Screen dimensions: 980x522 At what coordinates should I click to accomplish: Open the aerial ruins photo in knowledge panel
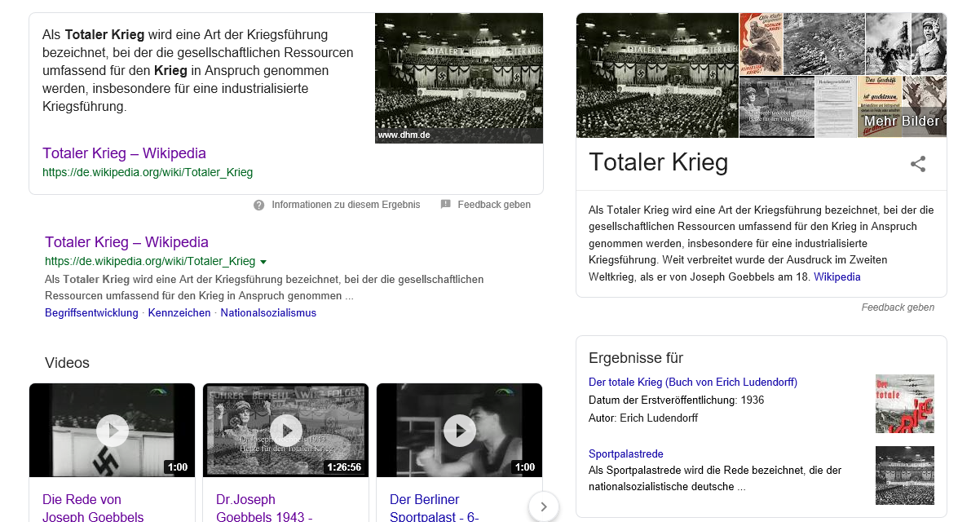[824, 44]
